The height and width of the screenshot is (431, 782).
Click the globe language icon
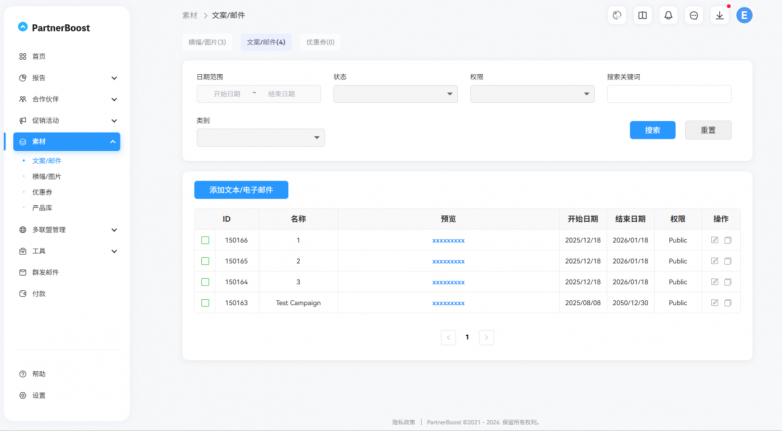[x=617, y=15]
